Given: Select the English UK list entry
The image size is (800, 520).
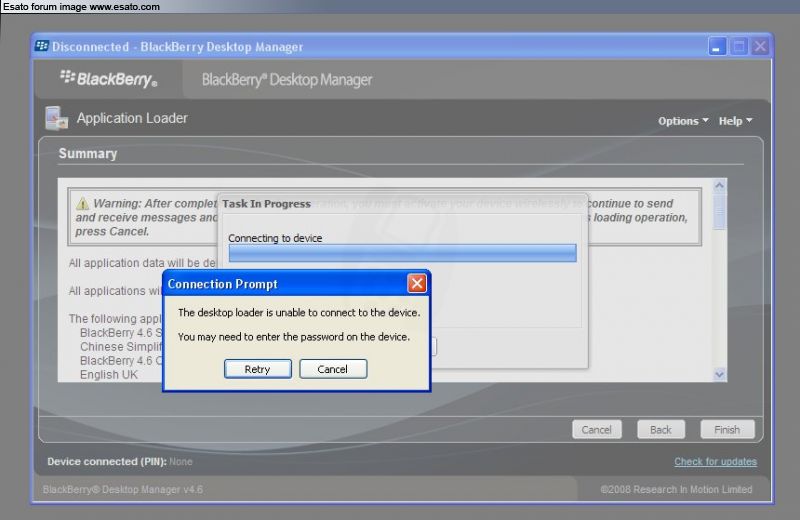Looking at the screenshot, I should click(x=109, y=375).
